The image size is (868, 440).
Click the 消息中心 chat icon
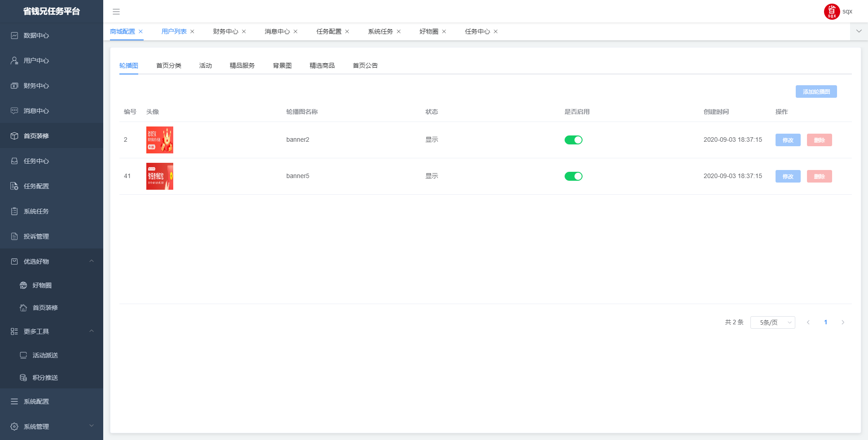click(x=14, y=111)
